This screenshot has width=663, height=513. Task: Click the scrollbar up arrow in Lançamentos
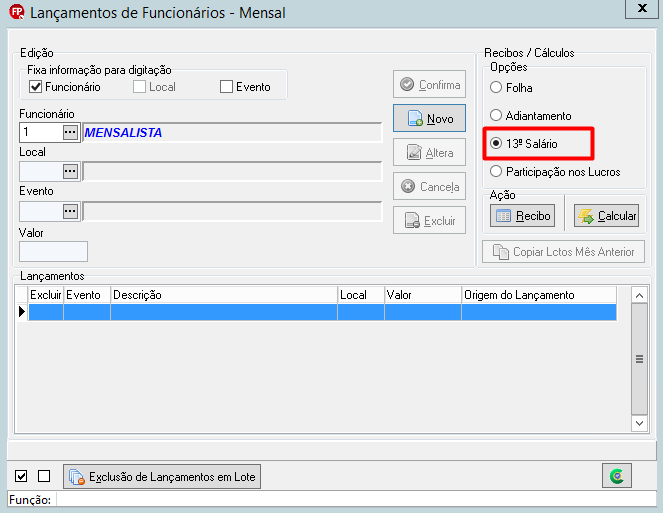click(639, 295)
